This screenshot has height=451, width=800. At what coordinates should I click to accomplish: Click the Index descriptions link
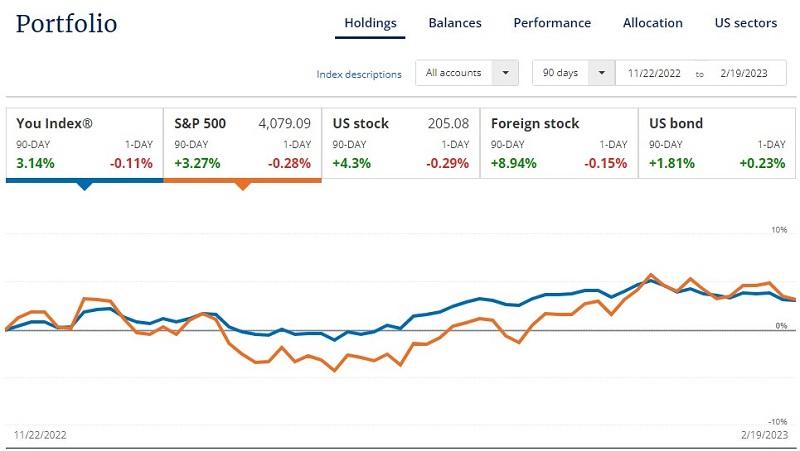point(359,74)
